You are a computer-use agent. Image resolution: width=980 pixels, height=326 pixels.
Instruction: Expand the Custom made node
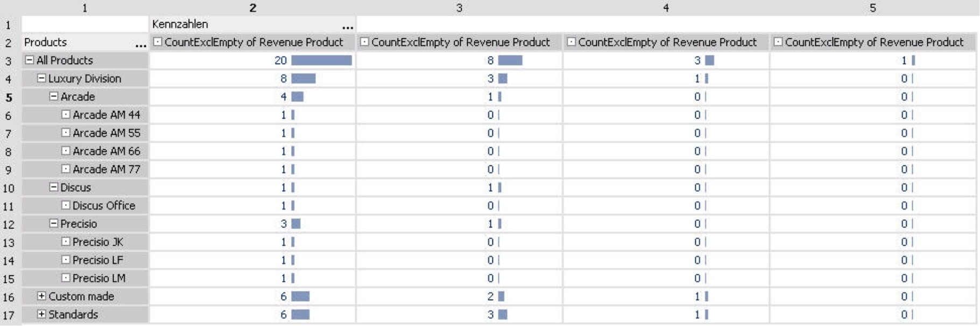tap(41, 296)
